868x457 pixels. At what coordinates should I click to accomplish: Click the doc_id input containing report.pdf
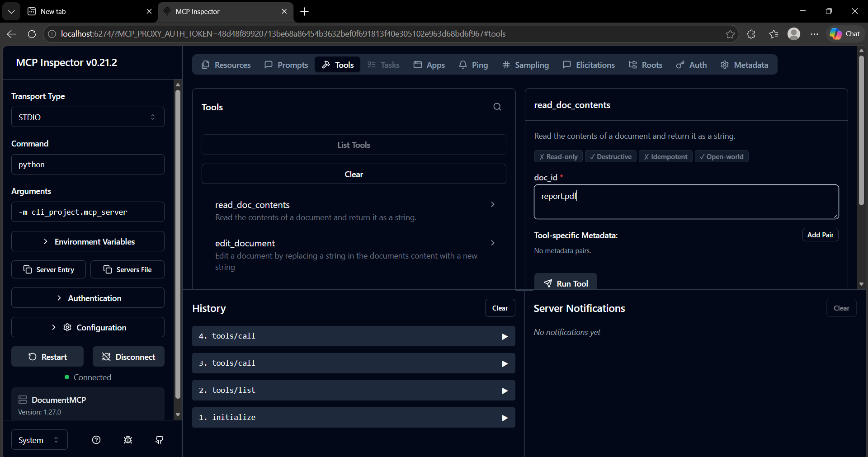pyautogui.click(x=685, y=202)
